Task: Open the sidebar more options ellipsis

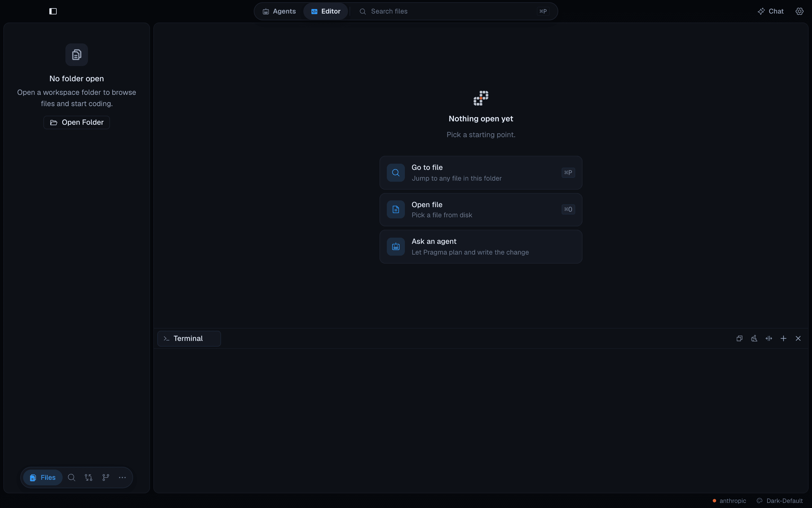Action: point(122,478)
